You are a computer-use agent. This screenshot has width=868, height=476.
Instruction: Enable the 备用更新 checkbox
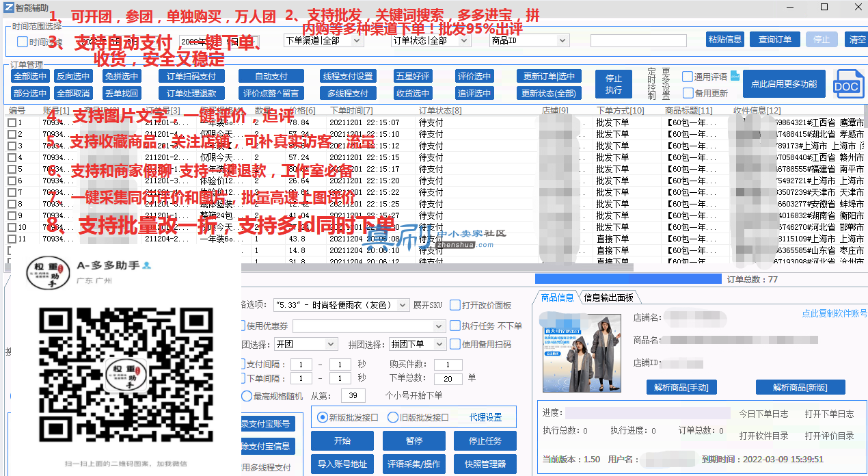(687, 93)
